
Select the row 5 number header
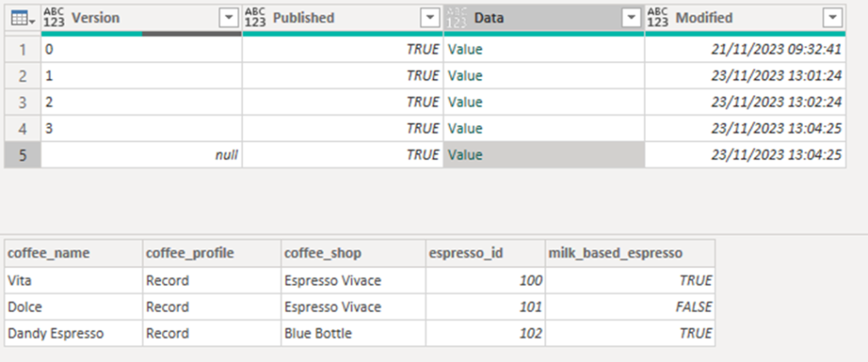click(x=23, y=155)
